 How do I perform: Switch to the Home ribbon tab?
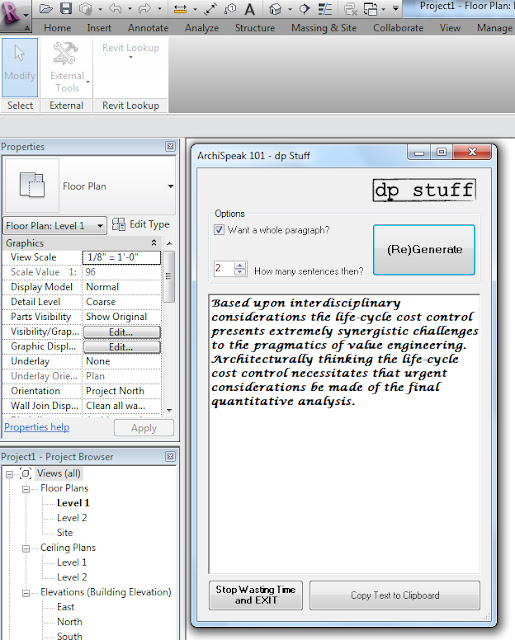click(x=57, y=28)
